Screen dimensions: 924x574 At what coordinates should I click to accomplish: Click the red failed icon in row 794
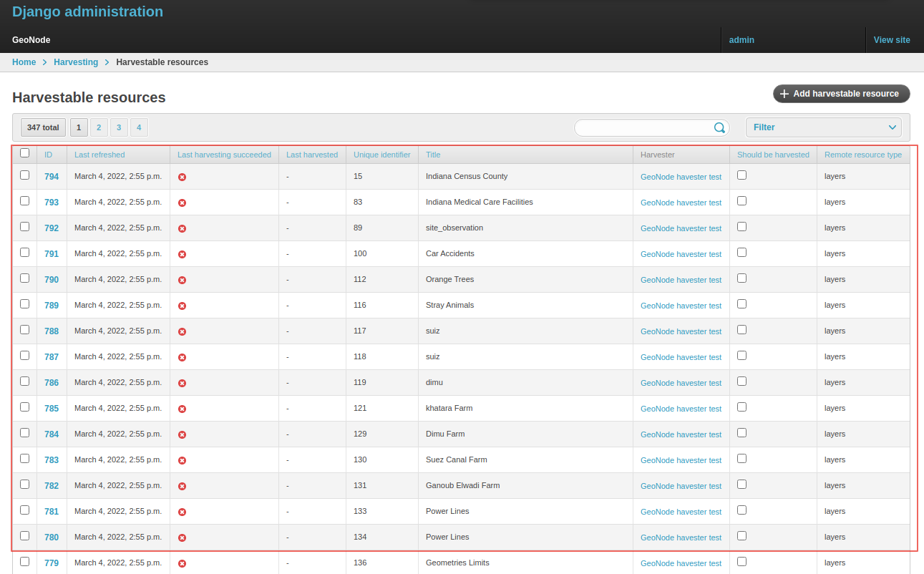[x=182, y=177]
